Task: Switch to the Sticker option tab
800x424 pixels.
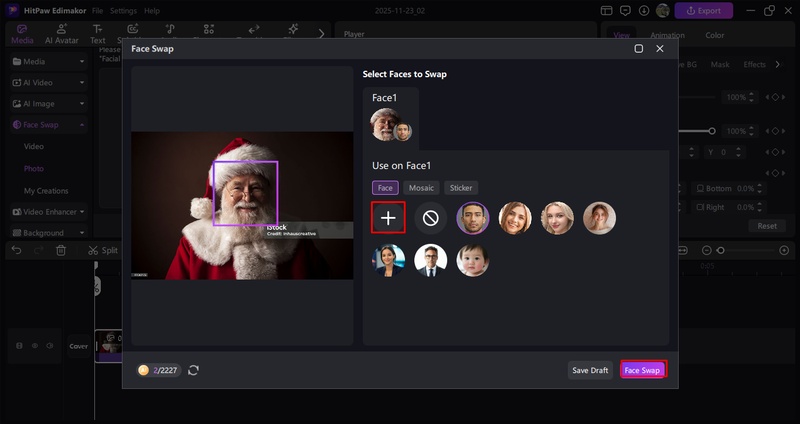Action: pos(461,188)
